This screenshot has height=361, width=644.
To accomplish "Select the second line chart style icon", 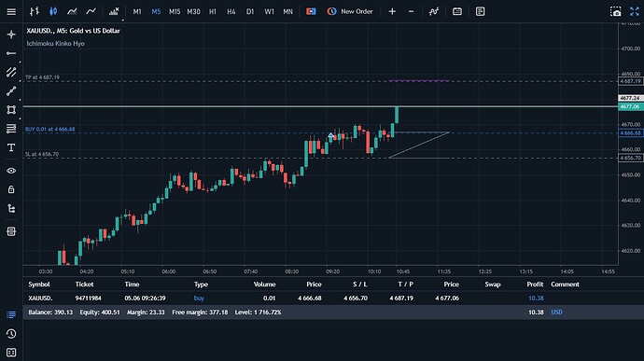I will (91, 11).
